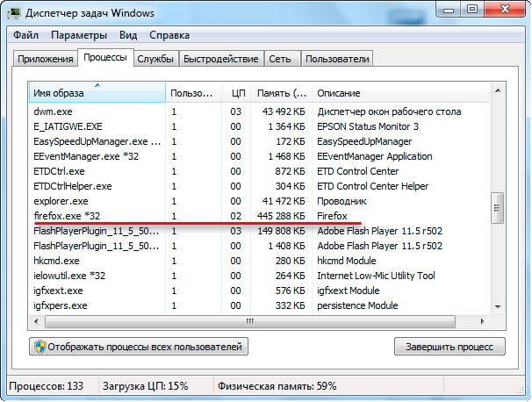Screen dimensions: 532x402
Task: Click the Internet Low-Mic Utility Tool description
Action: (376, 276)
